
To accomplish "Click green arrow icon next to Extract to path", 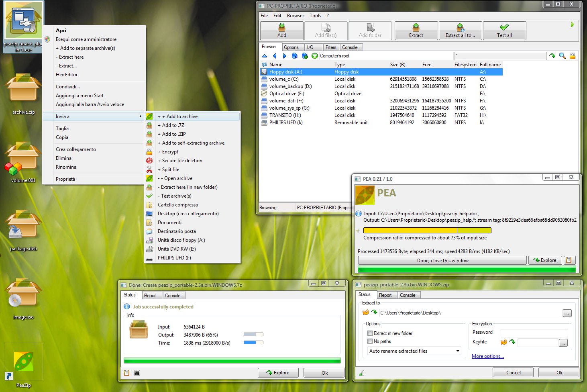I will [374, 312].
